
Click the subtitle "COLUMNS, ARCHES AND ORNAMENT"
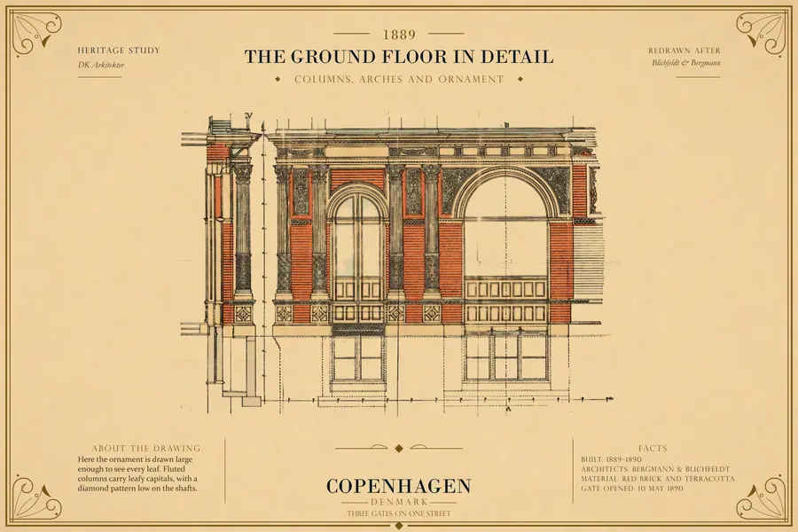point(399,80)
